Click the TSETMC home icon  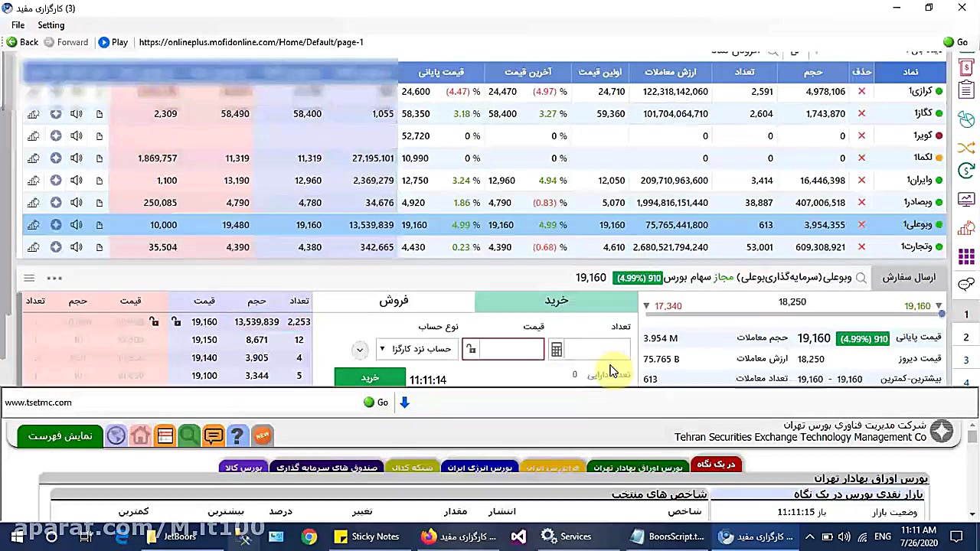(140, 435)
